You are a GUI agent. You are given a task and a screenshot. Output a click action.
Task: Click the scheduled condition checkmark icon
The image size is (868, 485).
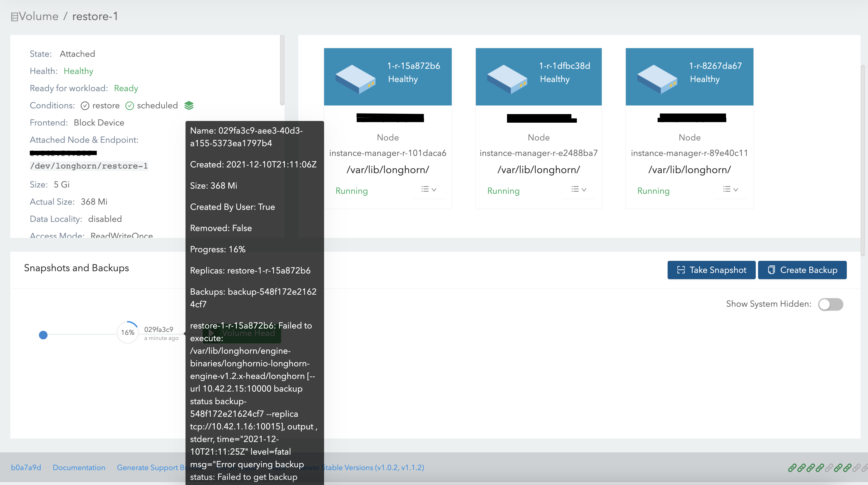[129, 105]
